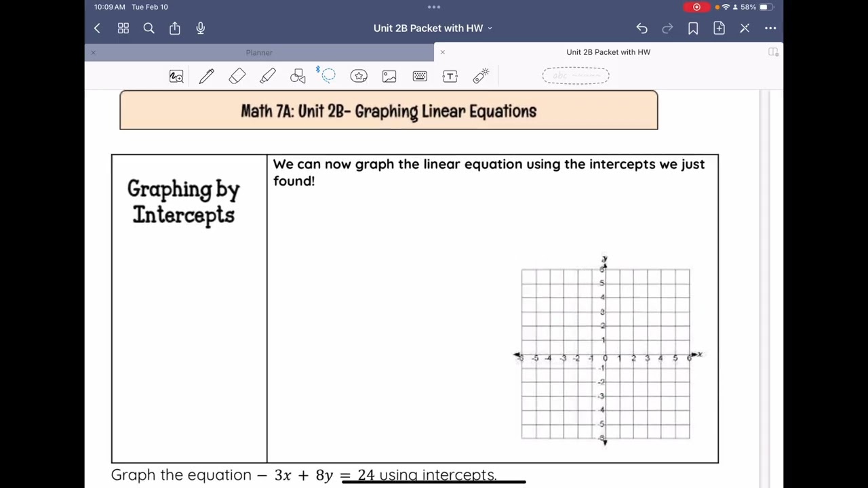868x488 pixels.
Task: Select the Shapes tool
Action: (298, 76)
